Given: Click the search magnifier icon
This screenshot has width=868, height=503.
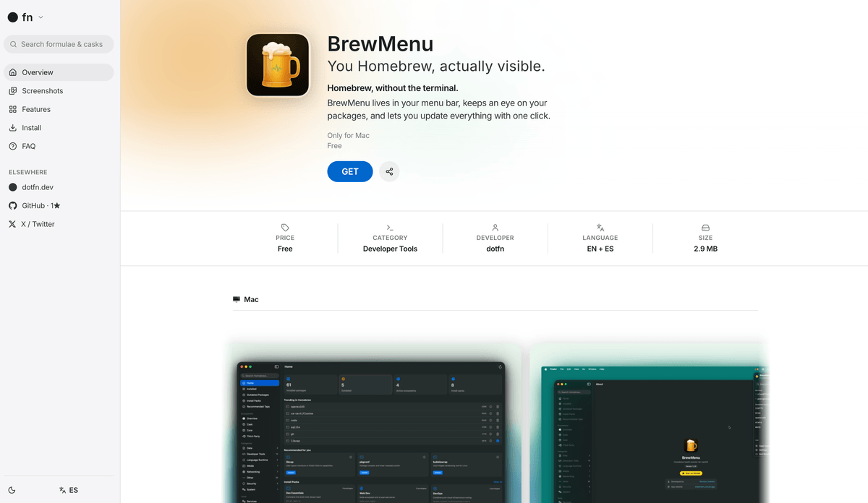Looking at the screenshot, I should point(13,44).
